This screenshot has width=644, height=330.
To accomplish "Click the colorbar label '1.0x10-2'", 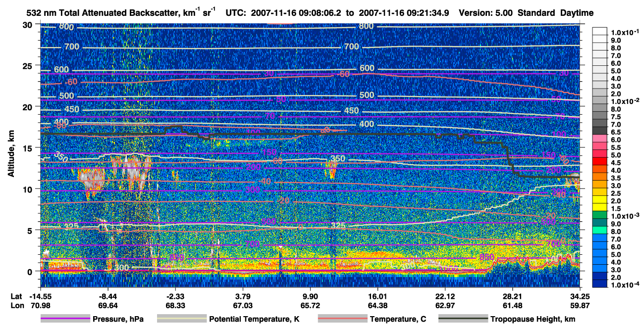I will (x=626, y=101).
